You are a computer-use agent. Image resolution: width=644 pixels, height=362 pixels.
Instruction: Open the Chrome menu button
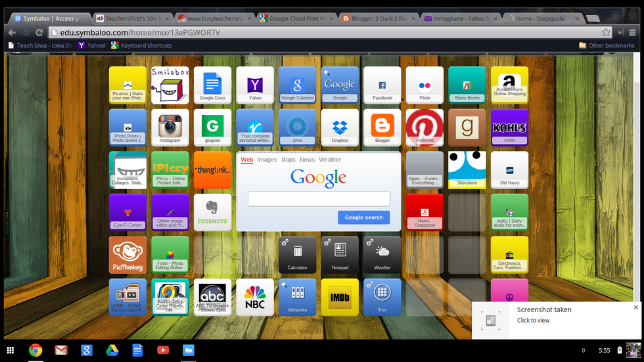coord(632,32)
